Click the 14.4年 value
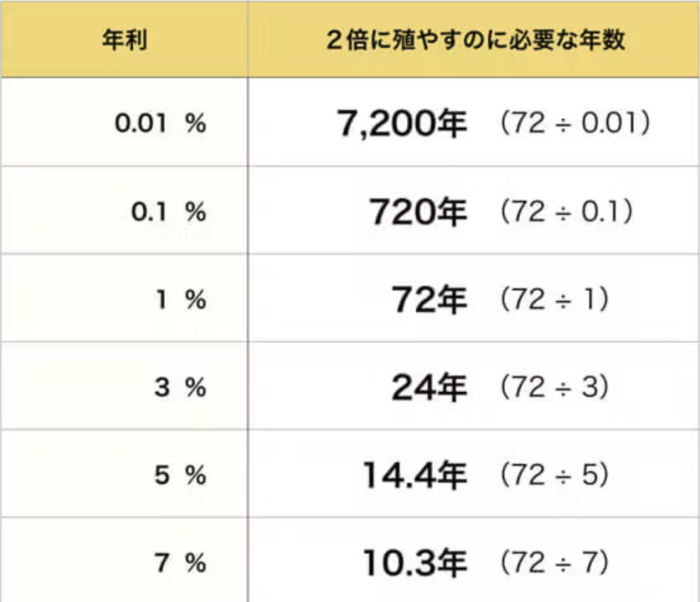Viewport: 700px width, 602px height. tap(415, 475)
